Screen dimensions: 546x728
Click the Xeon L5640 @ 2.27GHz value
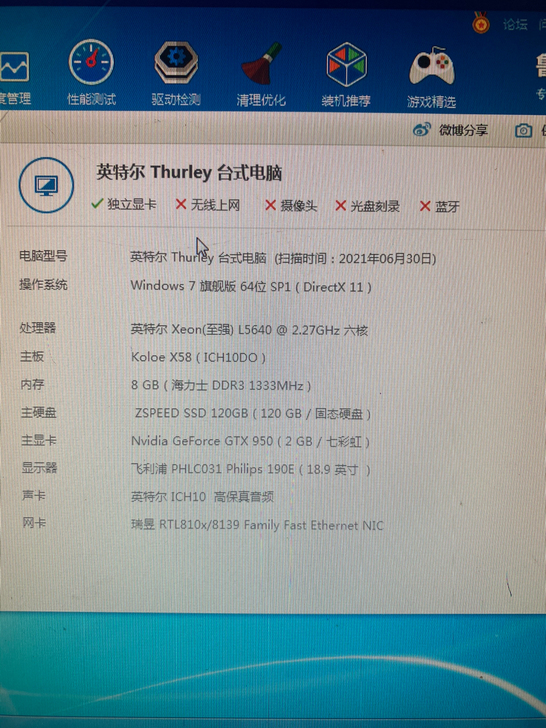249,330
